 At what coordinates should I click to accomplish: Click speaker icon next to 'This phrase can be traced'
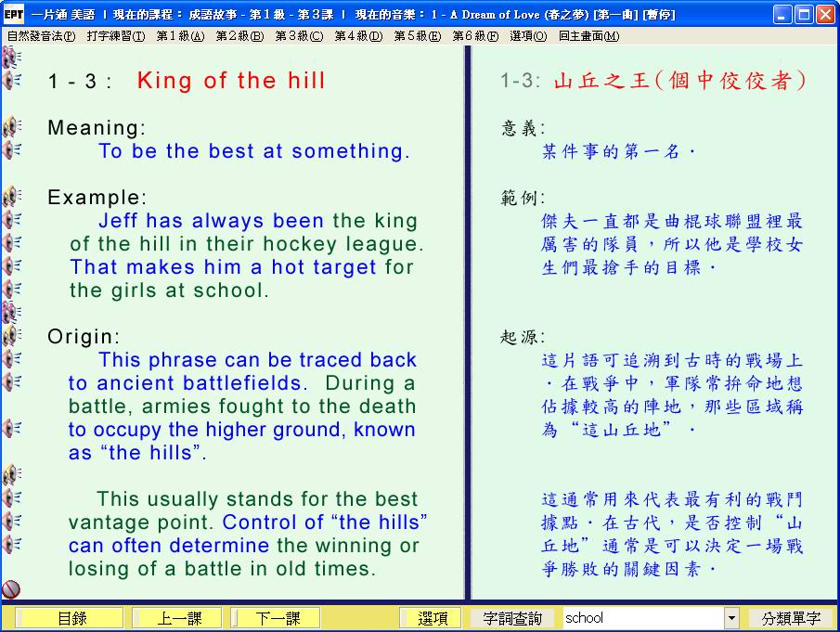[x=11, y=359]
